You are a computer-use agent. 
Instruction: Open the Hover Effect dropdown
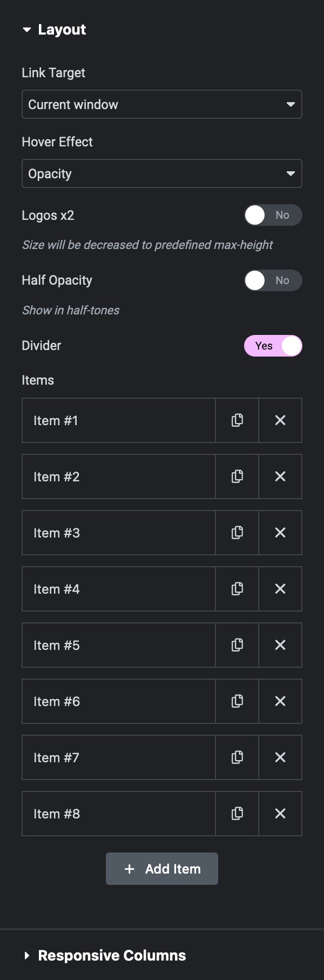coord(162,173)
